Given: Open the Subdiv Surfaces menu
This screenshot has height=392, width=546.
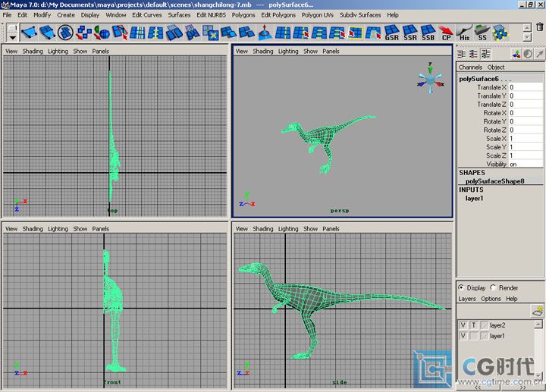Looking at the screenshot, I should pos(360,15).
